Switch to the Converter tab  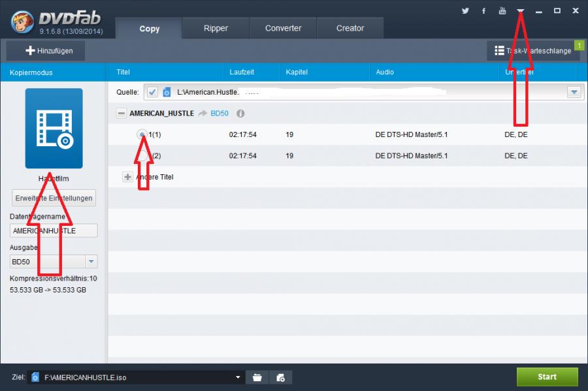point(283,28)
